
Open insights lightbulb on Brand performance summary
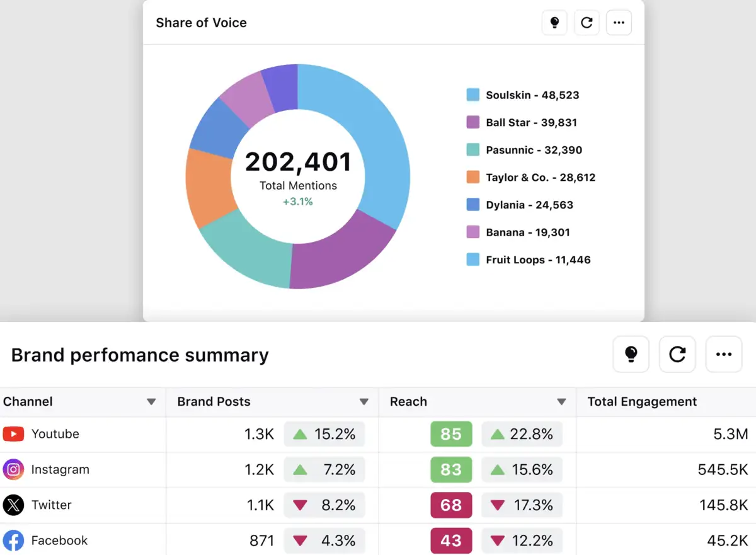[x=631, y=355]
